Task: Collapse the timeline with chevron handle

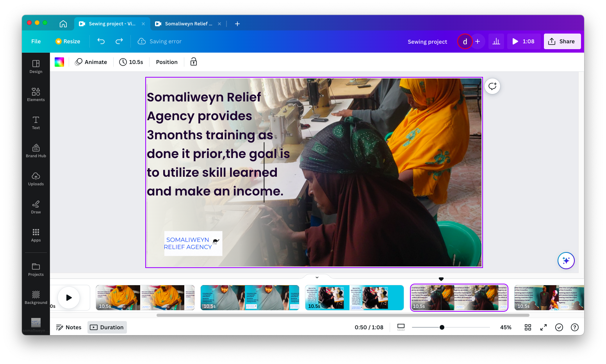Action: [317, 277]
